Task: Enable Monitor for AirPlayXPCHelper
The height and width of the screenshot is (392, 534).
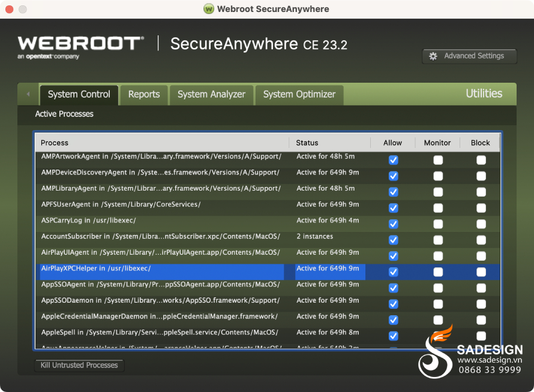Action: 438,272
